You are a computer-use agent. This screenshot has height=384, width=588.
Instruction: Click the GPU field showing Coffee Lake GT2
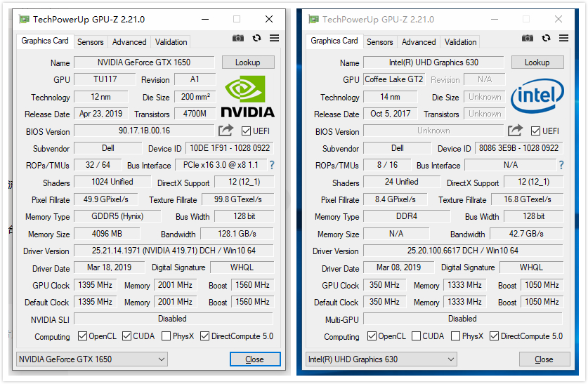pyautogui.click(x=394, y=79)
